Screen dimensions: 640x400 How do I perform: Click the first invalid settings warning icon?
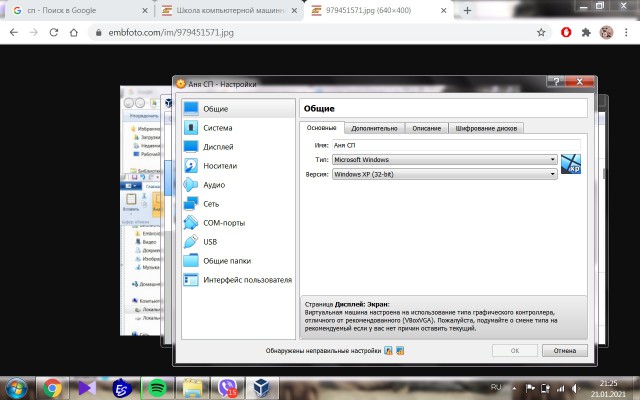coord(388,351)
